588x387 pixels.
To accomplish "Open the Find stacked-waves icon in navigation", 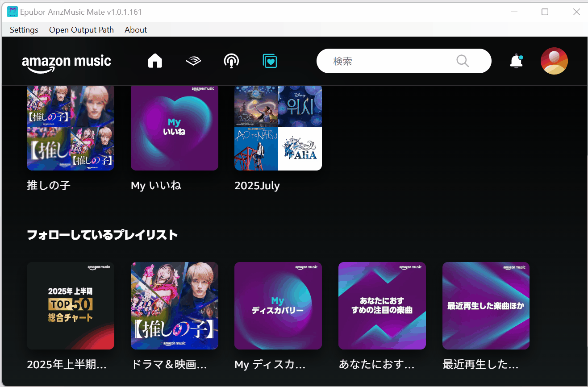I will (193, 61).
